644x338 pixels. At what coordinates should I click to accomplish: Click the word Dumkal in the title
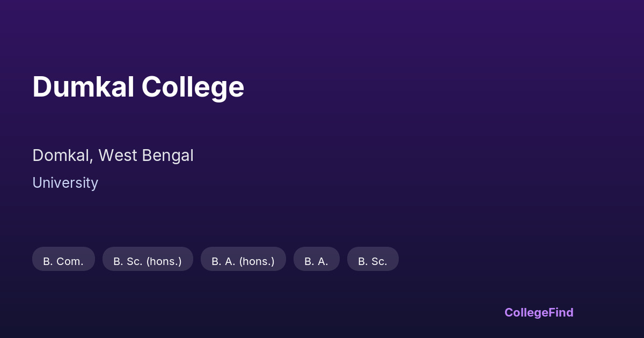(83, 87)
